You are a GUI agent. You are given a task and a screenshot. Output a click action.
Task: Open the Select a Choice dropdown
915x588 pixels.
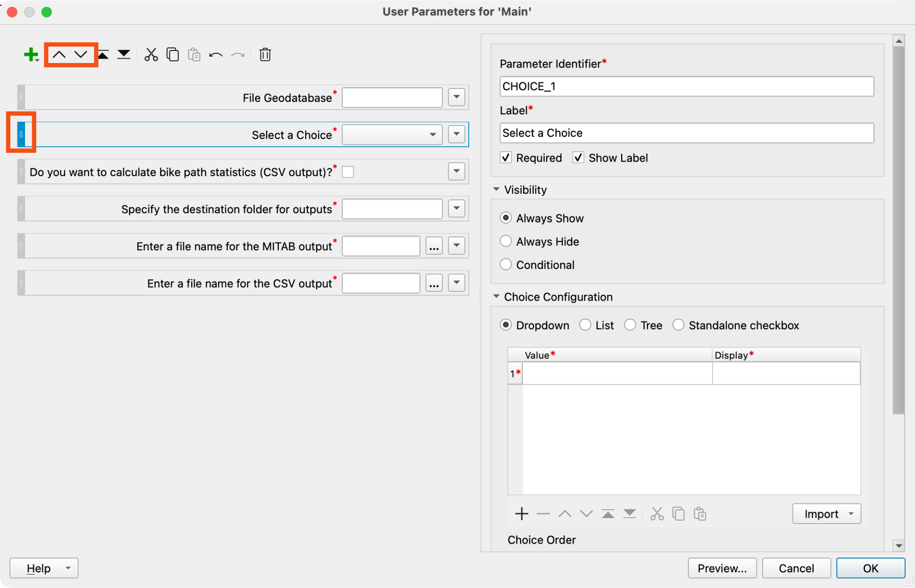(392, 134)
